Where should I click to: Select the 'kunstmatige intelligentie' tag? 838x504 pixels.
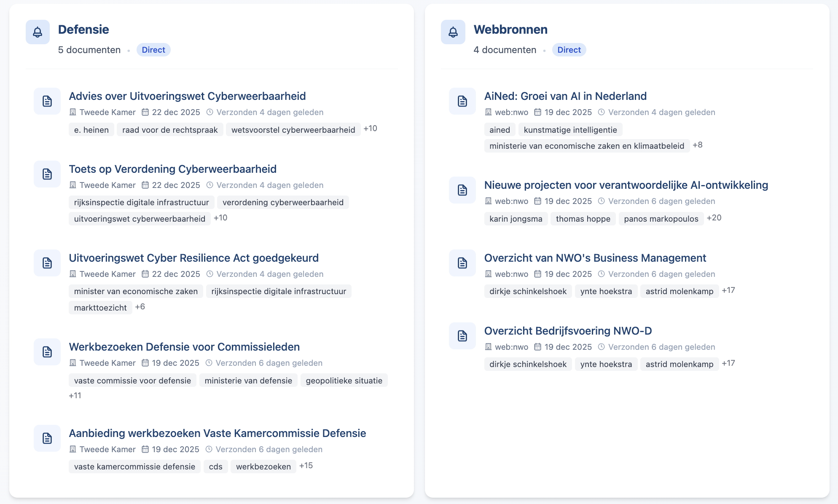(570, 129)
